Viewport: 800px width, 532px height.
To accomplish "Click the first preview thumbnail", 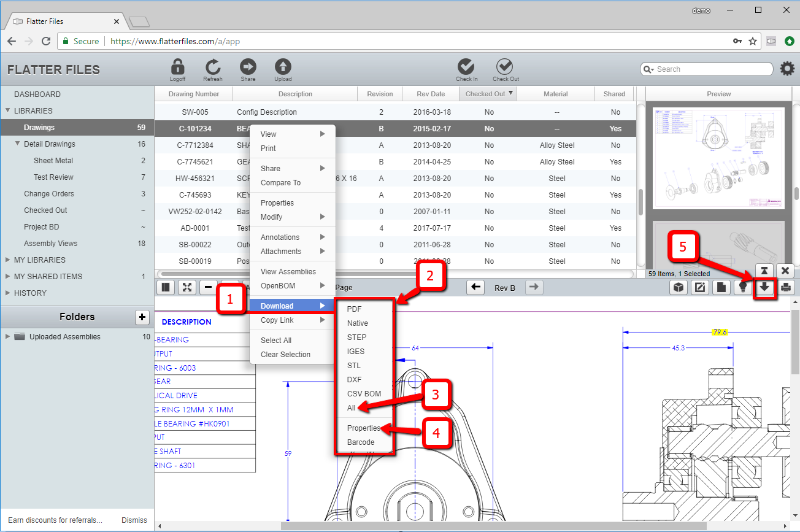I will point(719,159).
